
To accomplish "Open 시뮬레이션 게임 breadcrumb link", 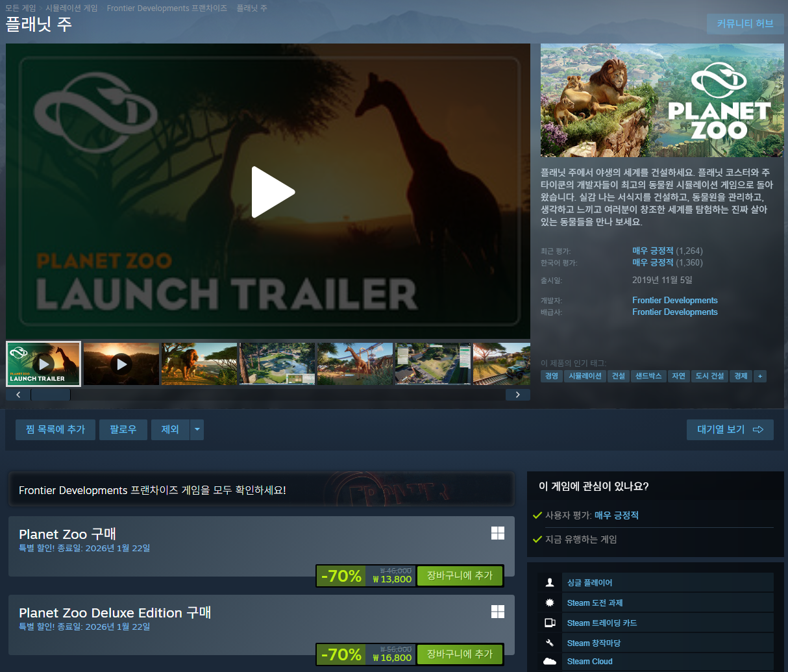I will tap(71, 8).
